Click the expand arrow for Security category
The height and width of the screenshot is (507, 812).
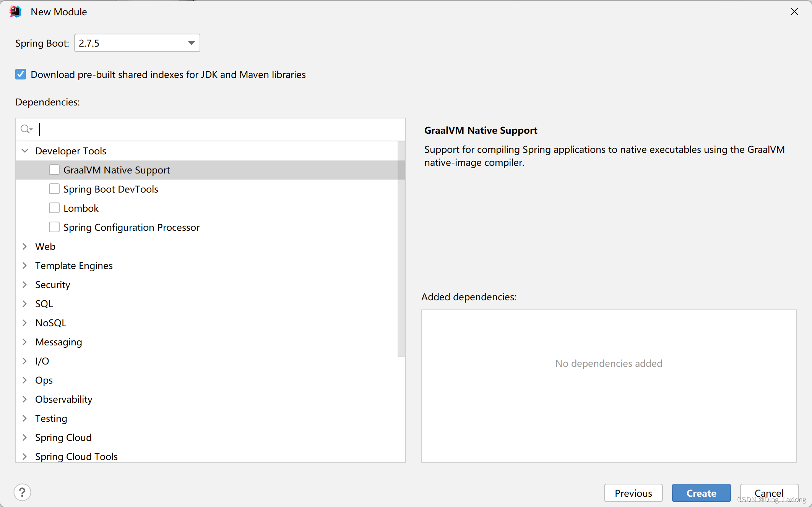point(26,285)
